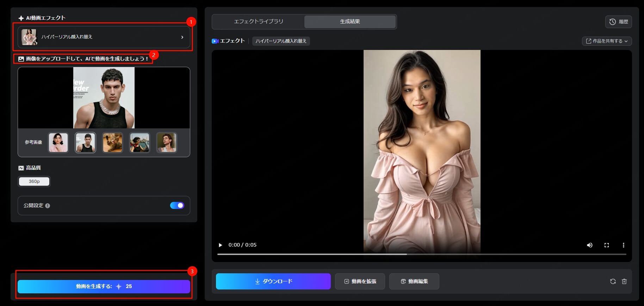Click the info icon next to 公開設定
Viewport: 644px width, 306px height.
(48, 206)
